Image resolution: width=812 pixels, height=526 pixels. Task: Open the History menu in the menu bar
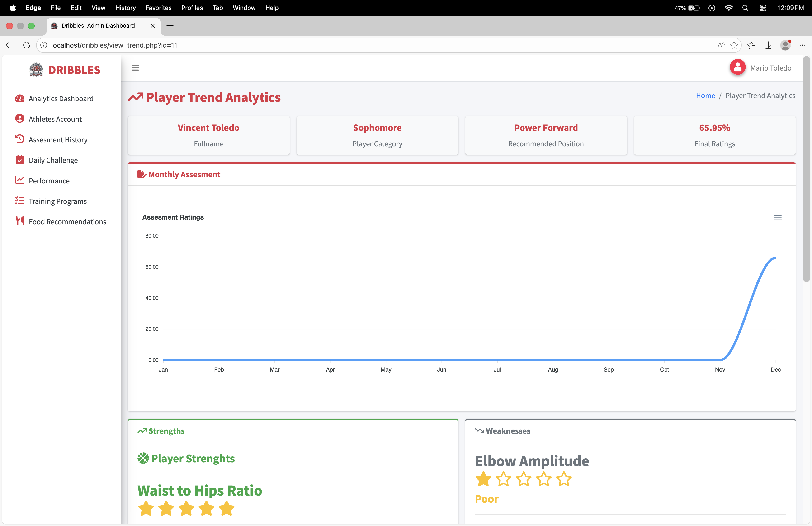pos(125,8)
